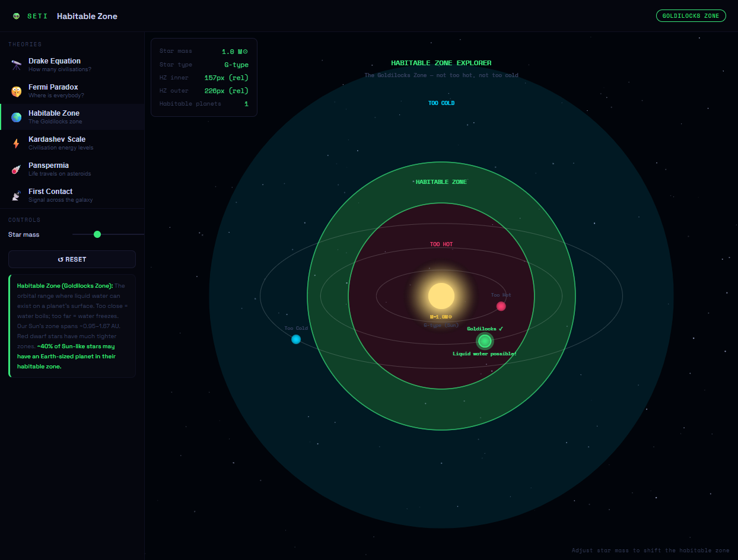The width and height of the screenshot is (738, 560).
Task: Click the green Goldilocks planet
Action: (485, 341)
